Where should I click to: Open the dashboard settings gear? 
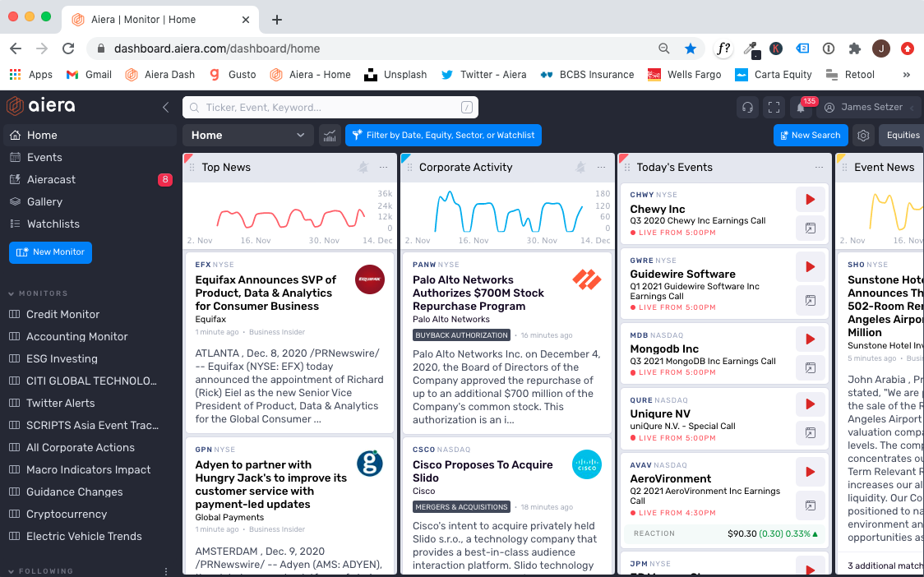coord(863,136)
